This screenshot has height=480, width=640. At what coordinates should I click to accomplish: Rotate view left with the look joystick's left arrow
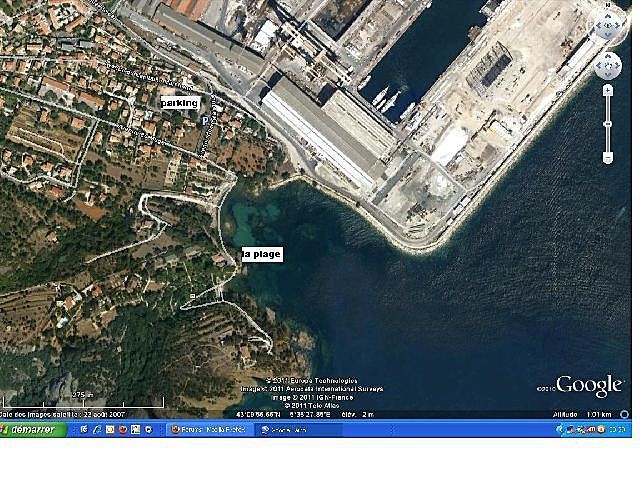coord(599,25)
